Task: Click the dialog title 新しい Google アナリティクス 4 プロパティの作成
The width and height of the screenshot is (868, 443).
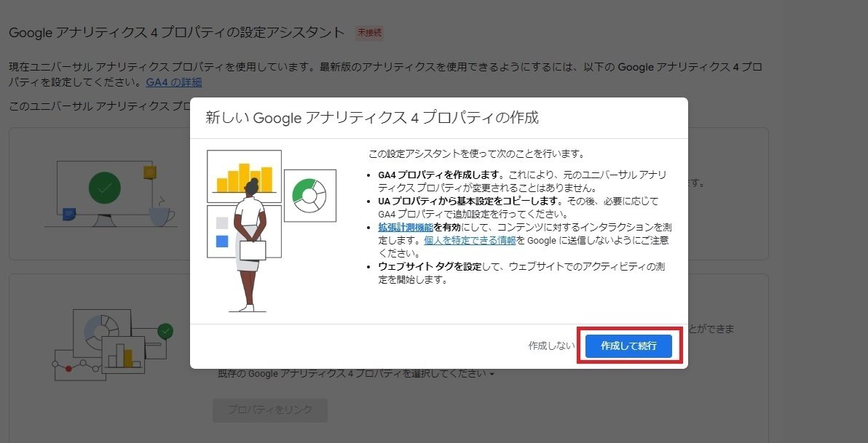Action: (x=372, y=118)
